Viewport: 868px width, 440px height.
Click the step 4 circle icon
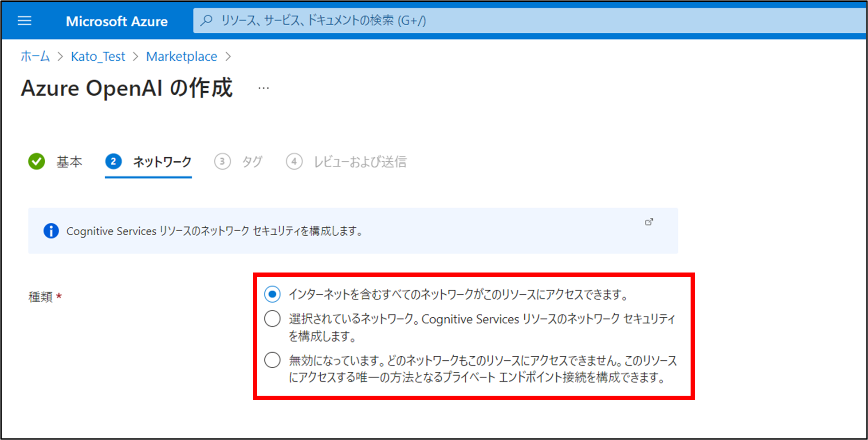coord(294,162)
